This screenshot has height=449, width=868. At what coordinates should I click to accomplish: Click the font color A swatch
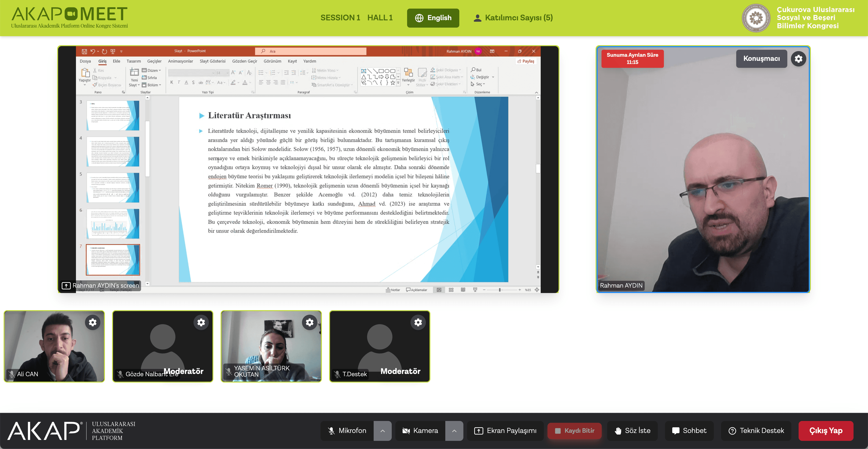[245, 82]
